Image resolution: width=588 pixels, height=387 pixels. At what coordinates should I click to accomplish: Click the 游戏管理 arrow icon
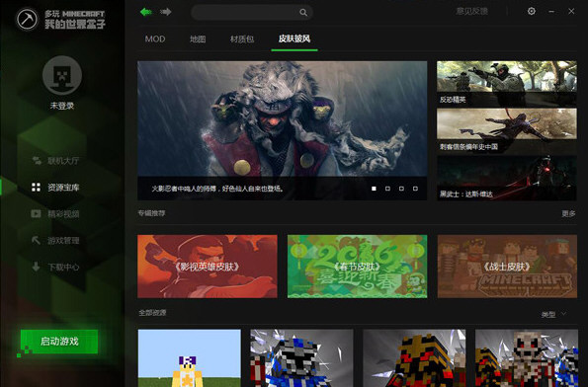pyautogui.click(x=36, y=240)
